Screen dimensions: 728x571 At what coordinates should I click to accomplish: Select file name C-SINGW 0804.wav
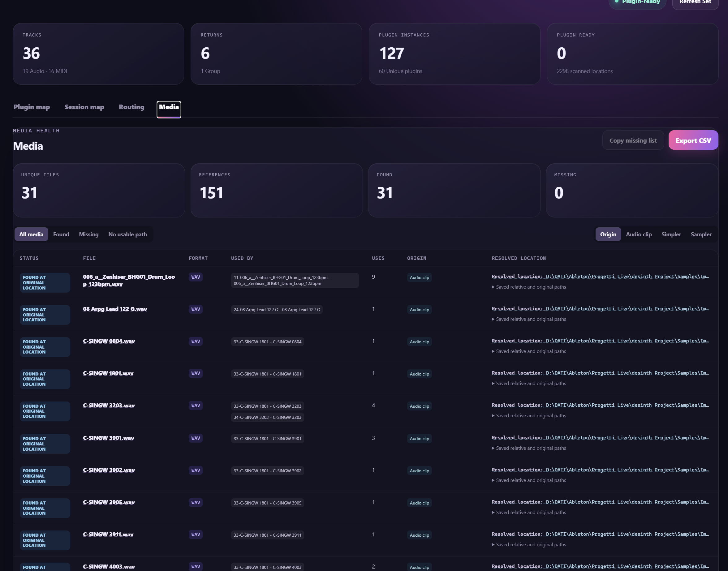[x=109, y=341]
